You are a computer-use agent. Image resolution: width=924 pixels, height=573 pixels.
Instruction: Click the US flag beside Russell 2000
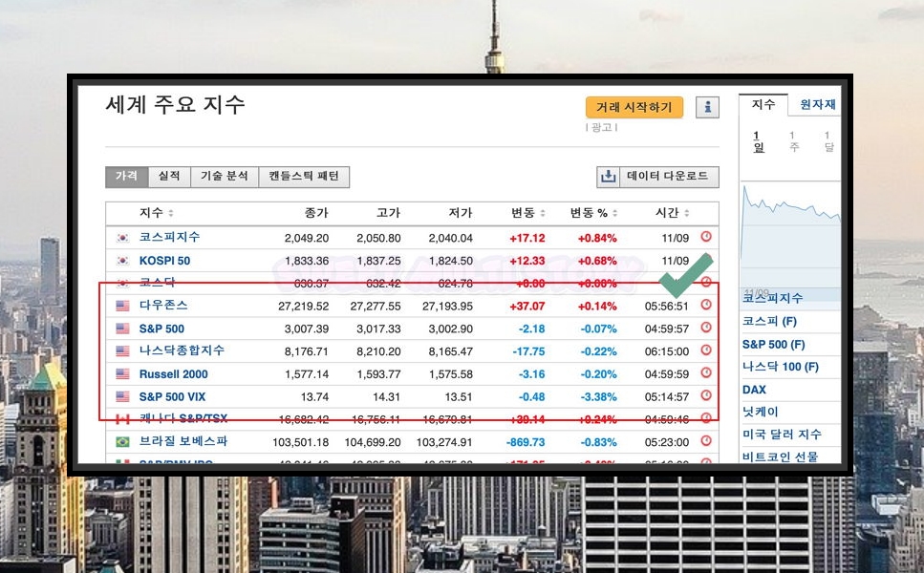[x=122, y=374]
